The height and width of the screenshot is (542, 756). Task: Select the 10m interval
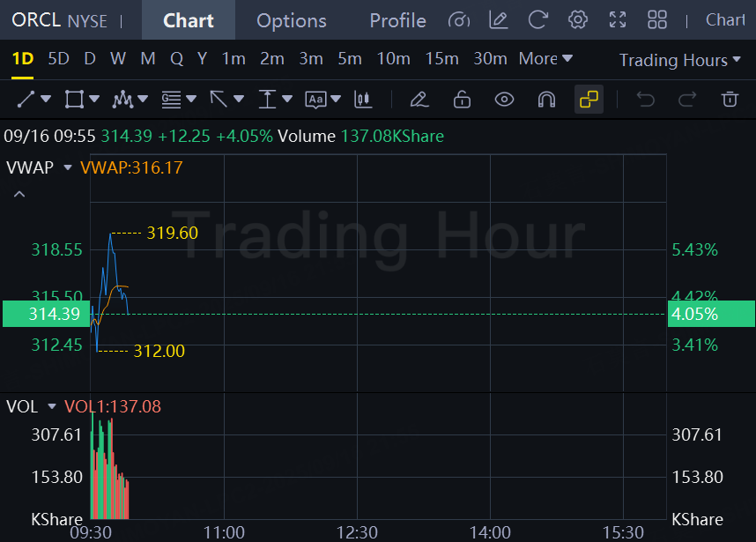[394, 59]
